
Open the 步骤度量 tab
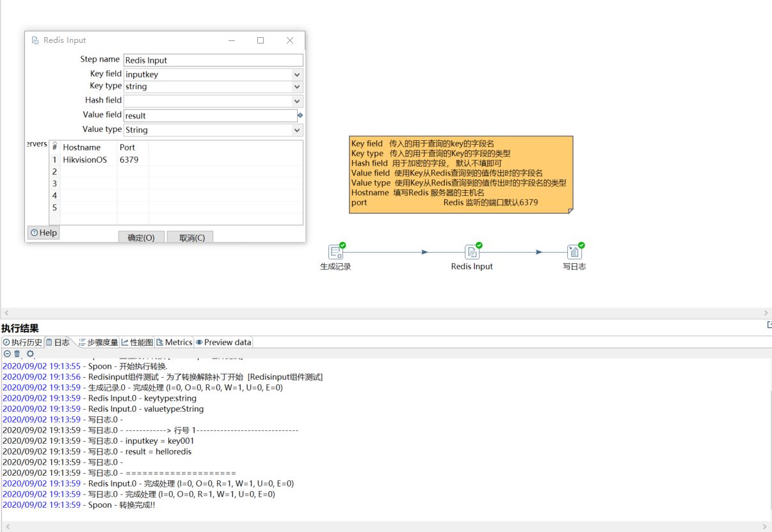click(x=98, y=343)
